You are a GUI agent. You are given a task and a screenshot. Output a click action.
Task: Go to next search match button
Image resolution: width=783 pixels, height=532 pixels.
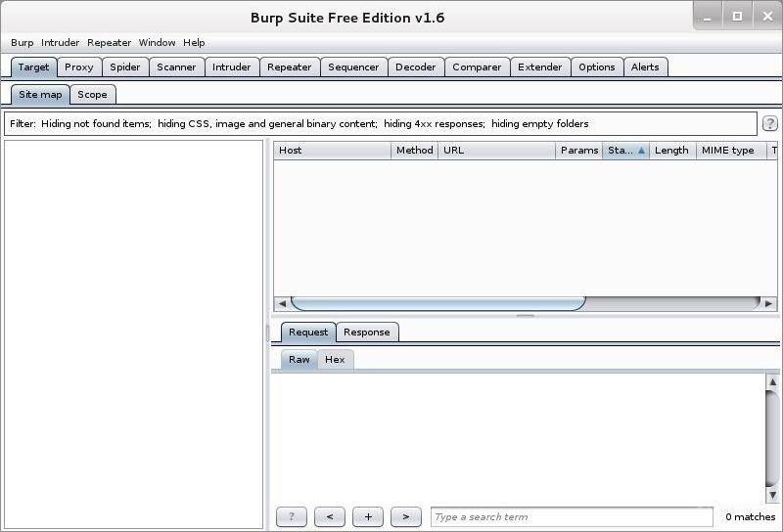[x=406, y=516]
